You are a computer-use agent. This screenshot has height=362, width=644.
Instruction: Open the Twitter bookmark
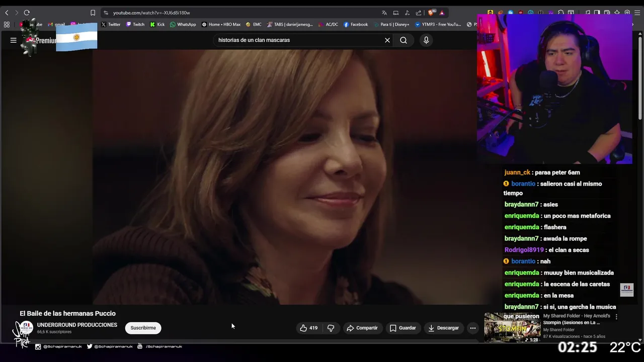tap(110, 24)
